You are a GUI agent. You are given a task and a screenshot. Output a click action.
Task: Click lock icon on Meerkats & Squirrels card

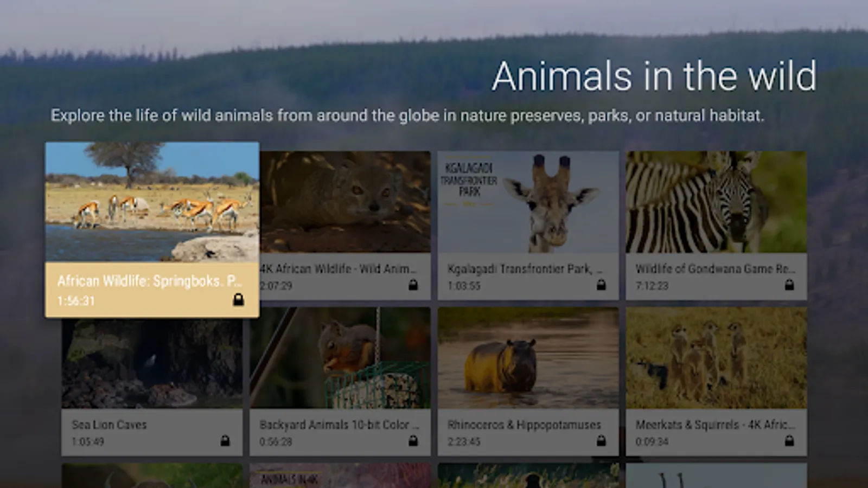[789, 441]
